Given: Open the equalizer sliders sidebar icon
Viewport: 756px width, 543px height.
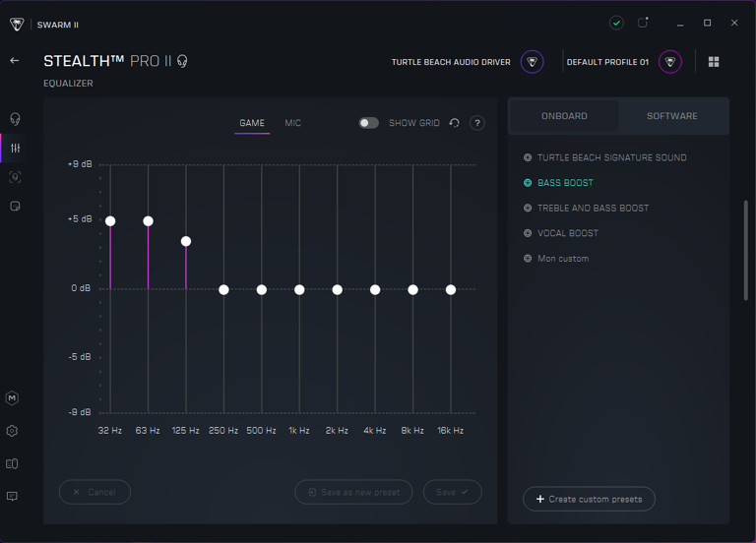Looking at the screenshot, I should pos(15,148).
